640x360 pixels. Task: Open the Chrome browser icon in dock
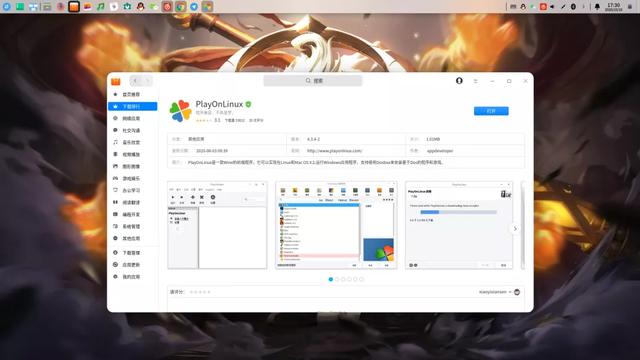180,7
